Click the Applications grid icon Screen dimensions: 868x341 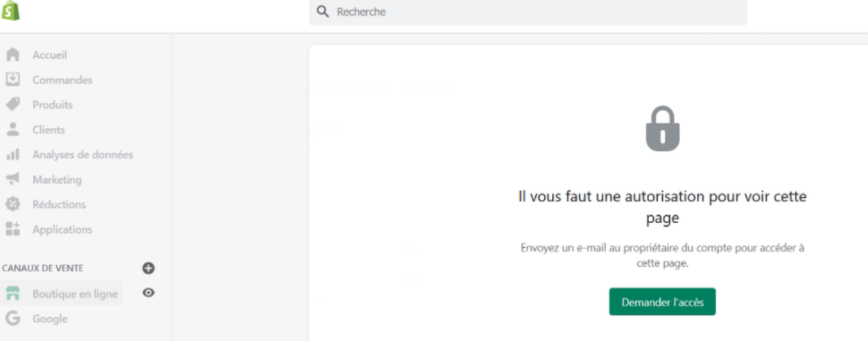(13, 229)
